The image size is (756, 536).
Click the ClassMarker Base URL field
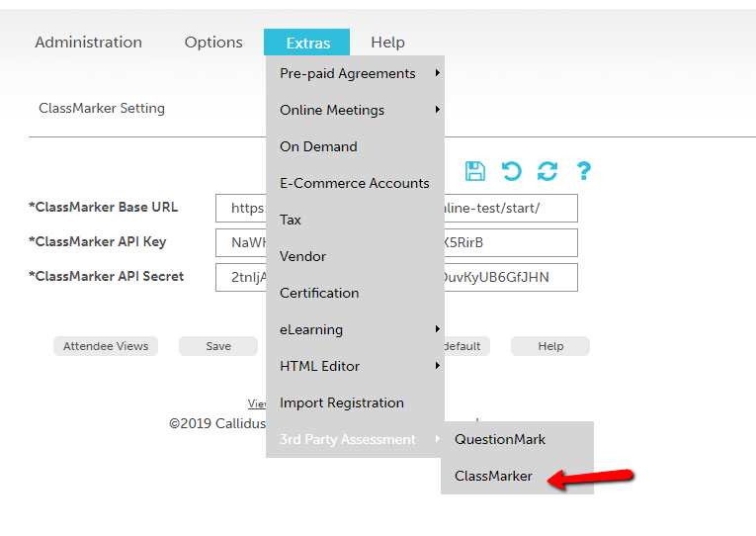click(x=396, y=209)
